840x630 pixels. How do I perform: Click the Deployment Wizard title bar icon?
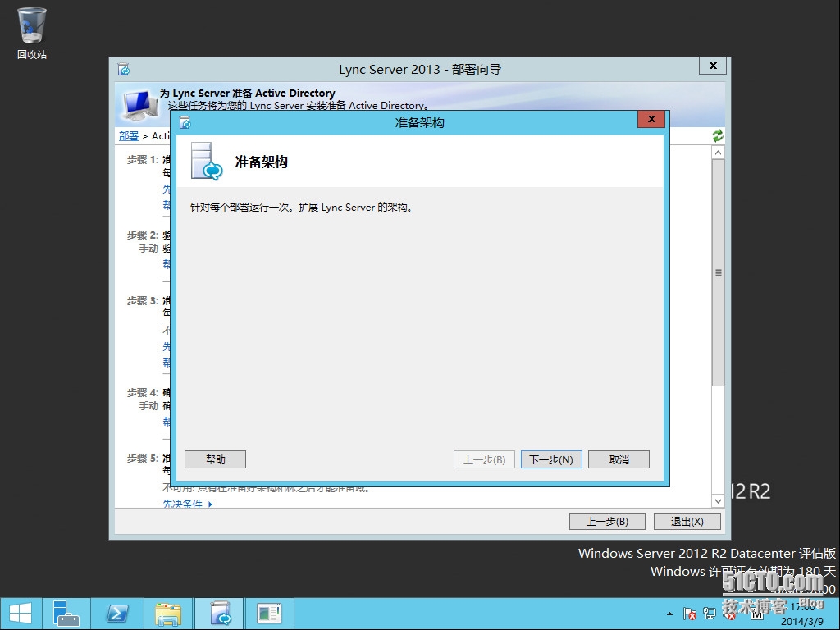tap(124, 69)
